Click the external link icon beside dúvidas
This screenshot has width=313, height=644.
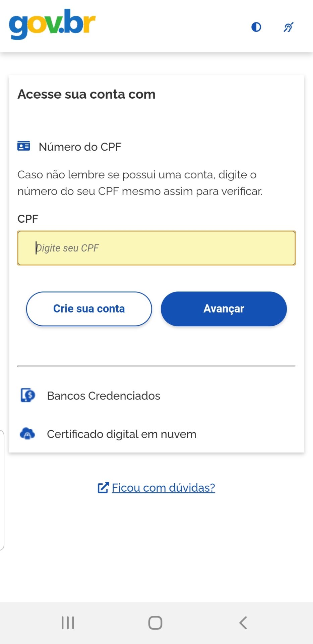pos(103,487)
